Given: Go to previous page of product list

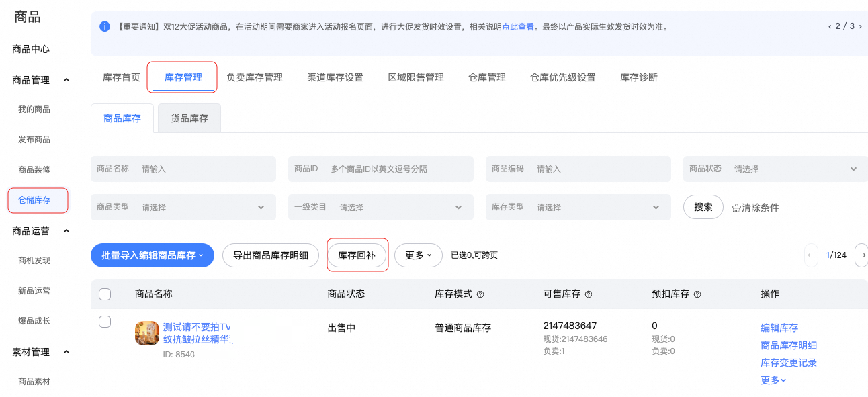Looking at the screenshot, I should click(x=811, y=255).
